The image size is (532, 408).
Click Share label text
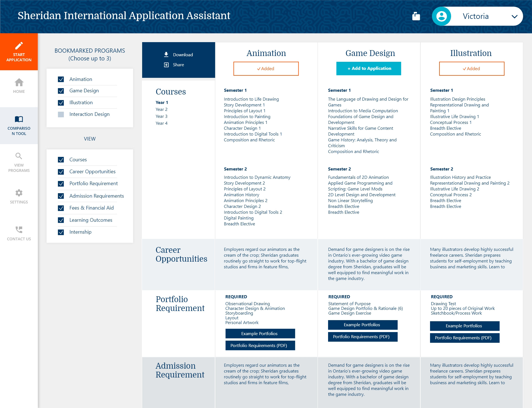click(178, 65)
